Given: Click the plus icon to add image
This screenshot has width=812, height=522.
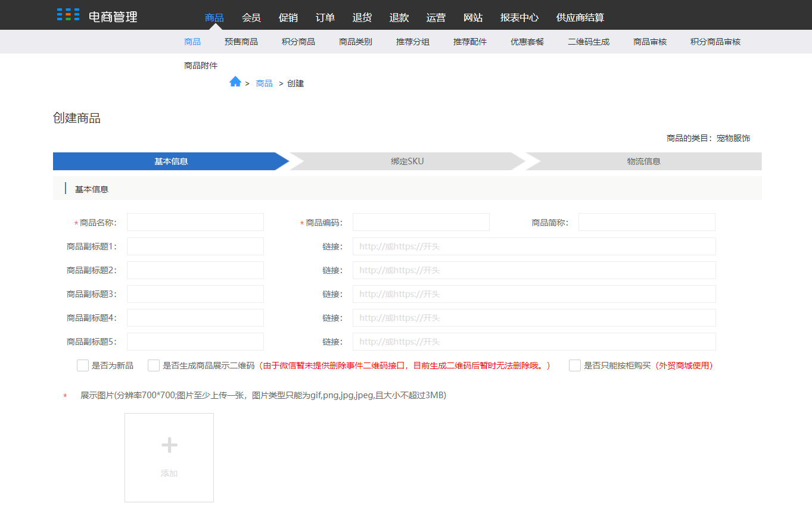Looking at the screenshot, I should pyautogui.click(x=170, y=445).
